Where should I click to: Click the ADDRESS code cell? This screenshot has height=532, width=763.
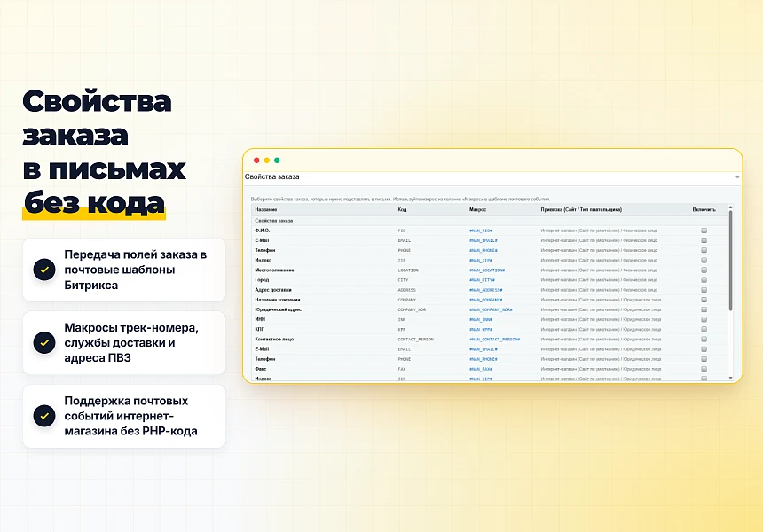point(407,290)
